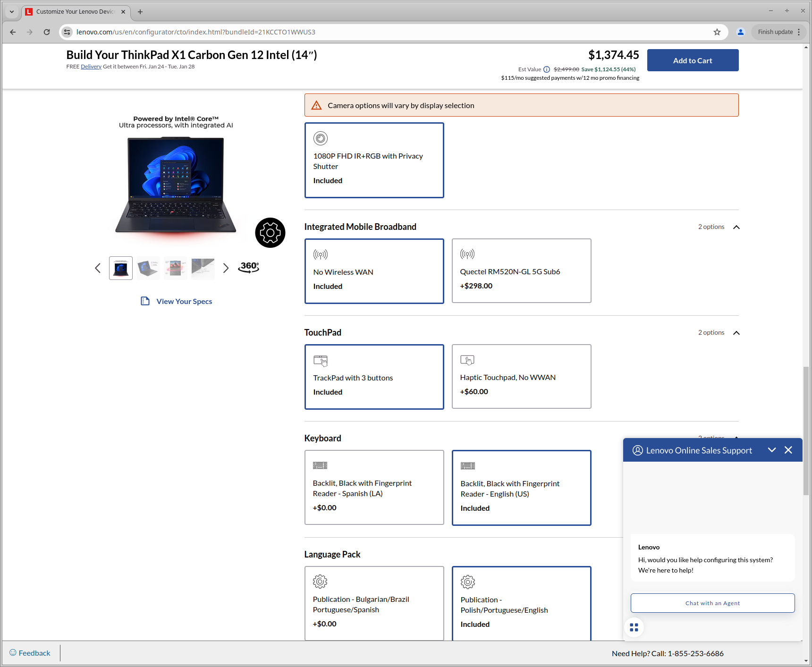Screen dimensions: 812x667
Task: Select No Wireless WAN option
Action: (x=374, y=271)
